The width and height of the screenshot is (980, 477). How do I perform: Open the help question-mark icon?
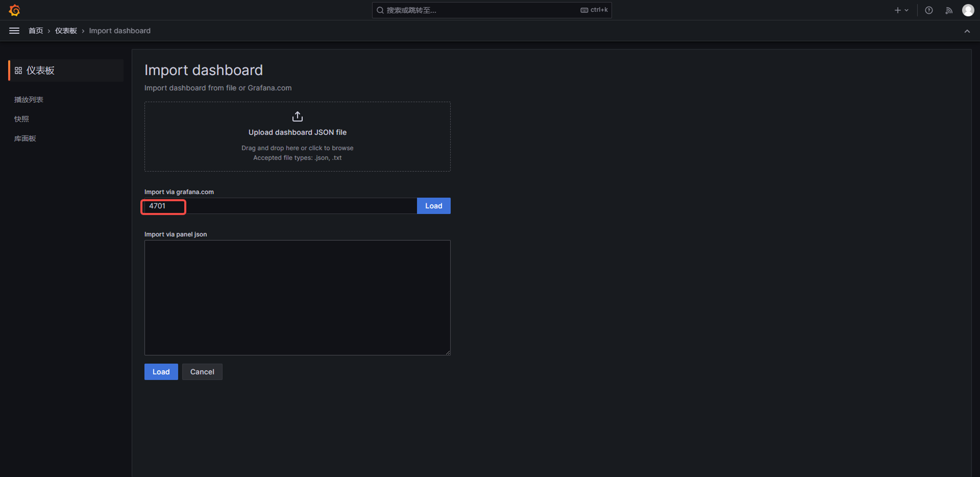(x=929, y=10)
